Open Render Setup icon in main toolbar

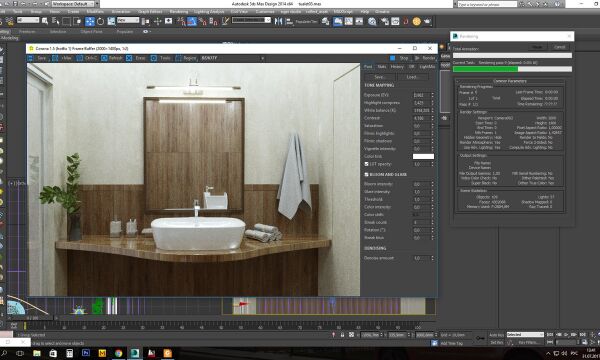[384, 21]
